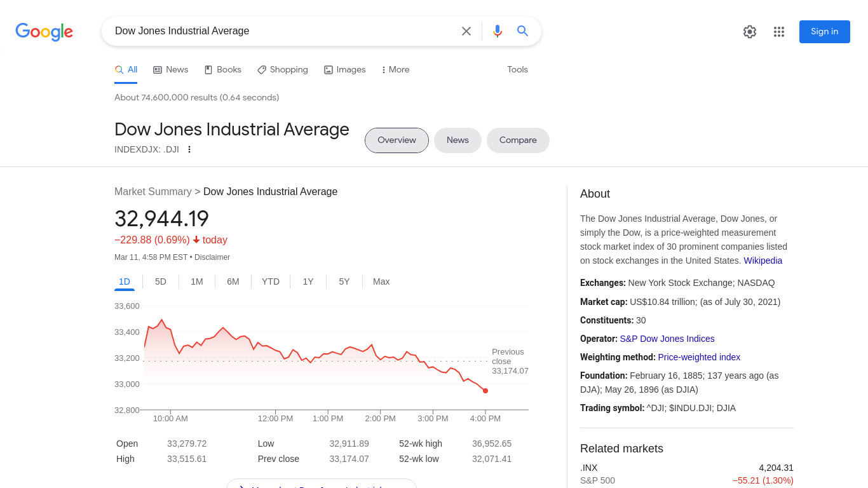
Task: Click the 32,944.19 index value
Action: [x=161, y=219]
